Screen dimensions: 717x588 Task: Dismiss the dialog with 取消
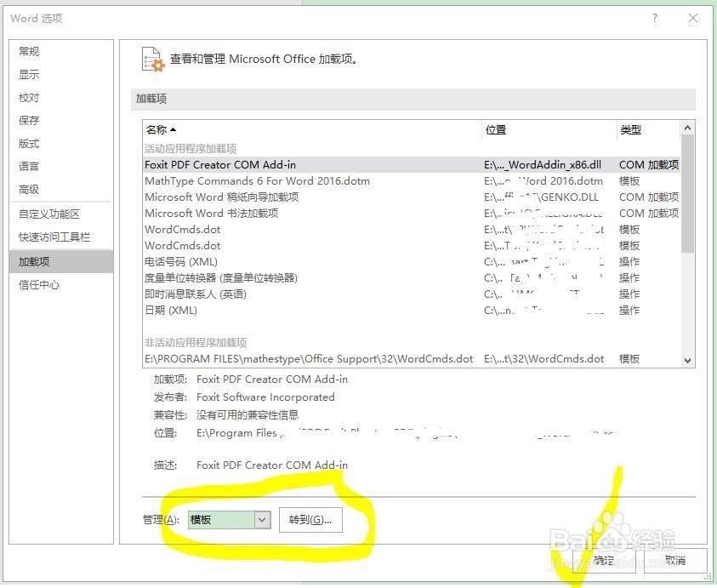(x=674, y=561)
